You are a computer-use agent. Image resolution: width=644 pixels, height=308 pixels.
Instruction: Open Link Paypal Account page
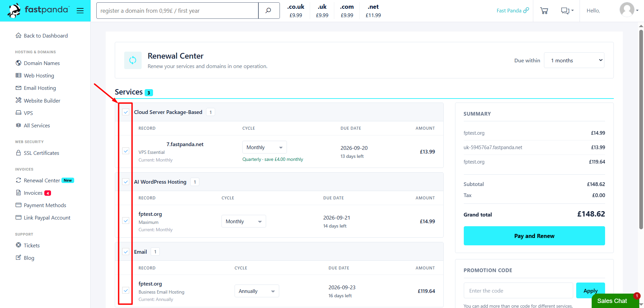point(47,218)
